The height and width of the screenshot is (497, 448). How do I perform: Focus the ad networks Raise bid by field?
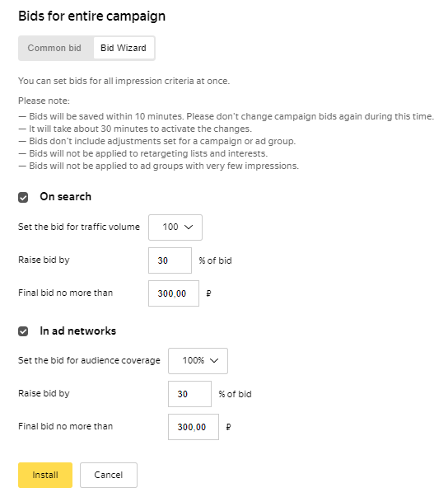pos(189,394)
